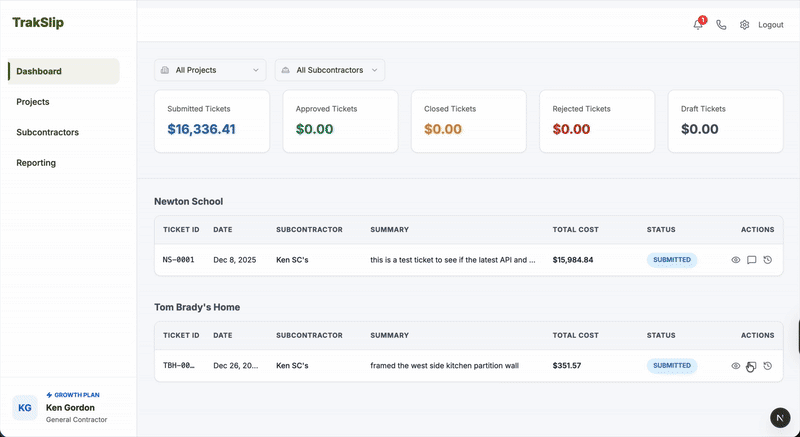Open the notifications bell icon
Image resolution: width=800 pixels, height=437 pixels.
coord(698,25)
